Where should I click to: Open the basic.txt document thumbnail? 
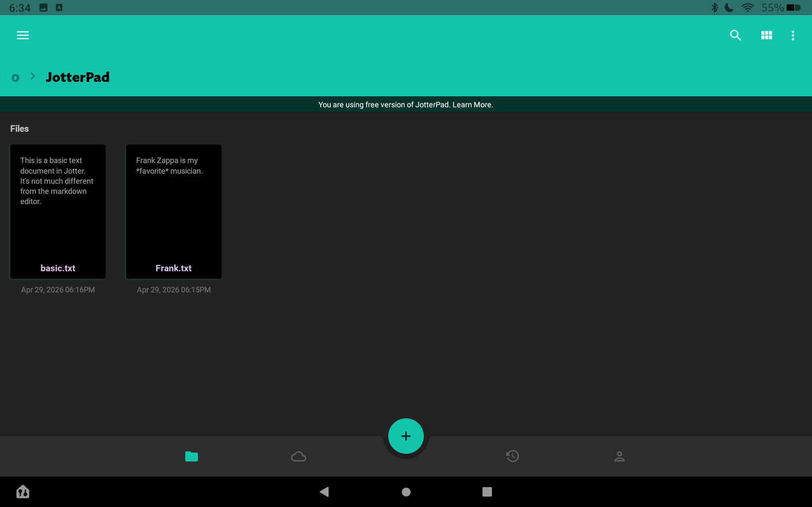(58, 211)
